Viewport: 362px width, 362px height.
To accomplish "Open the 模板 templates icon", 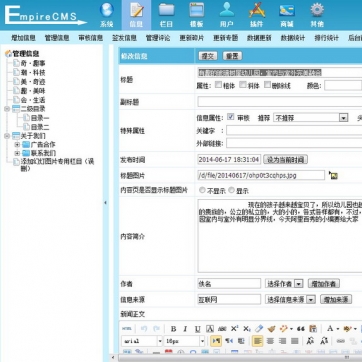I will (x=197, y=14).
